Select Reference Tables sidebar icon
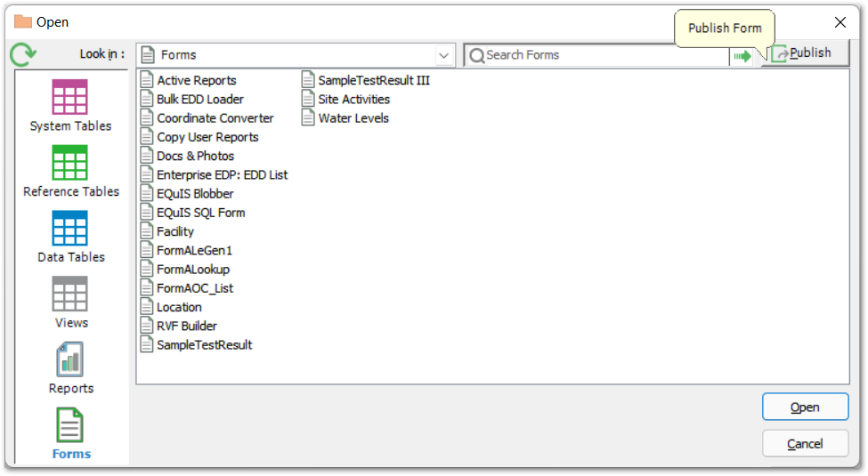Viewport: 868px width, 476px height. point(69,162)
